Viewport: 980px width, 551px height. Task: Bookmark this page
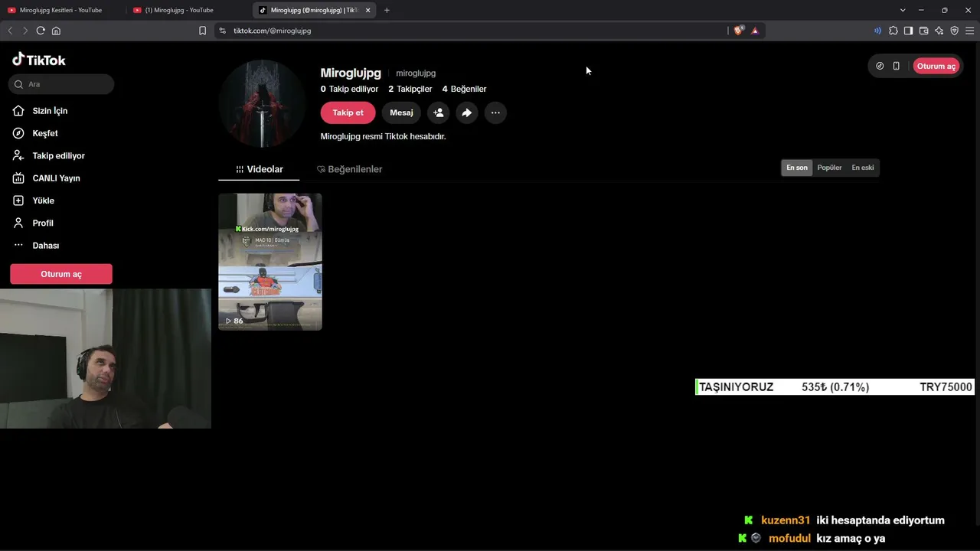202,31
